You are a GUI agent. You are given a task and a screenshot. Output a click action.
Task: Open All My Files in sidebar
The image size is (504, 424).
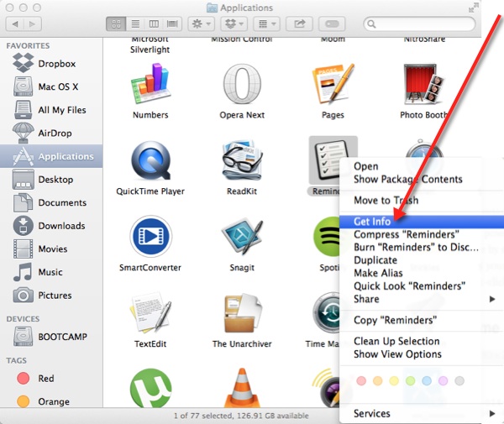tap(51, 110)
